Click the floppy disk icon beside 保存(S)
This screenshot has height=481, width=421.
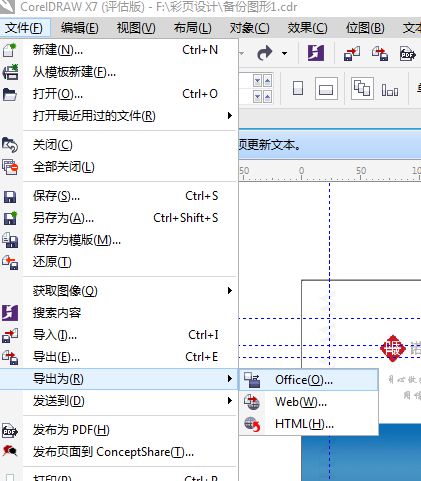click(x=10, y=197)
